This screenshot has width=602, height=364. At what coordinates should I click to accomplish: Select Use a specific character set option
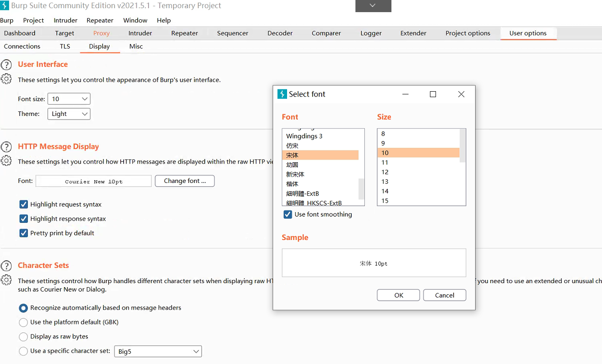pos(23,351)
